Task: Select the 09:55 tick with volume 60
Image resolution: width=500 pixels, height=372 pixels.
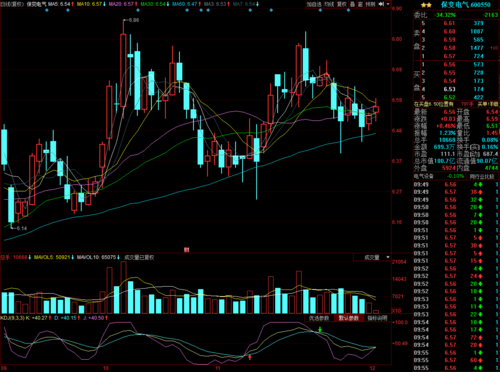Action: click(x=456, y=360)
